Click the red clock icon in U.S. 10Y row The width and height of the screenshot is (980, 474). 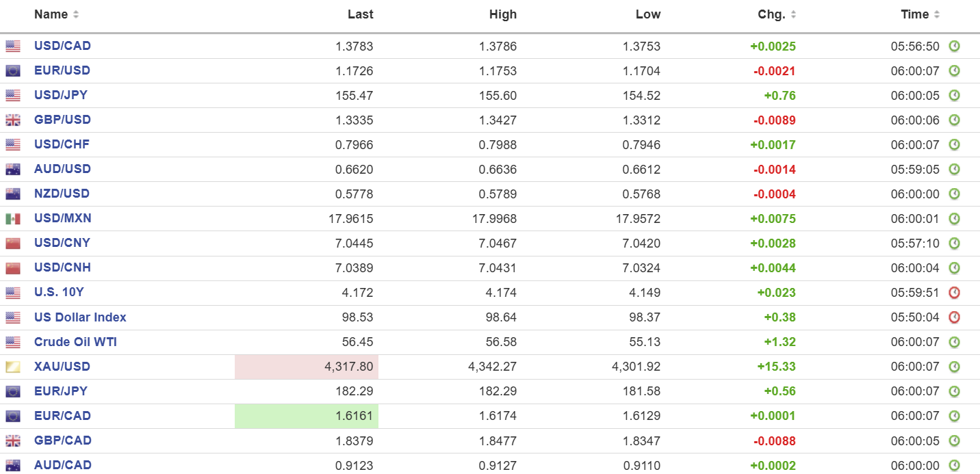pos(954,293)
